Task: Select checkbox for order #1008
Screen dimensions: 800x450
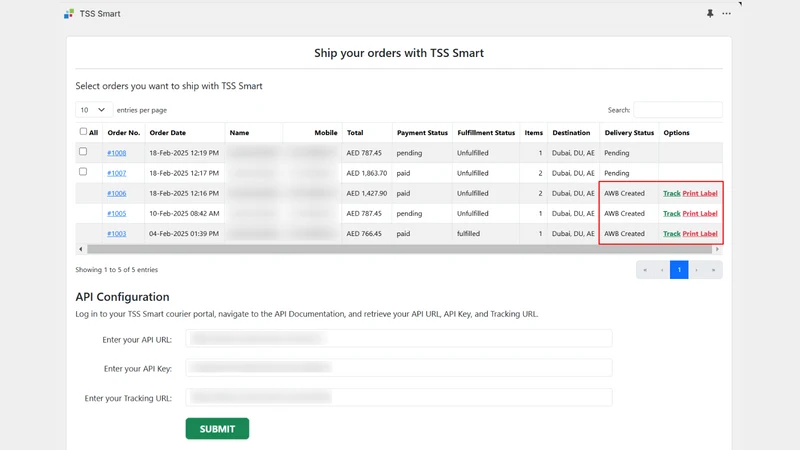Action: tap(83, 152)
